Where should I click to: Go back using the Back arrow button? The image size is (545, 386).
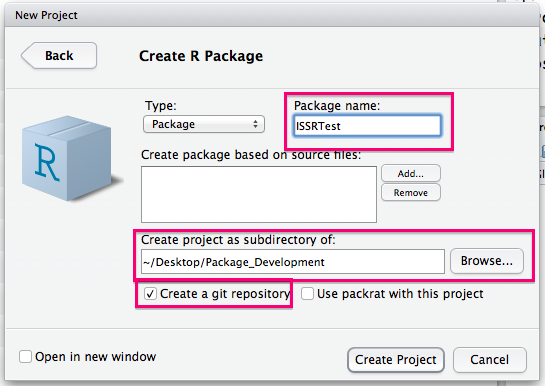[x=59, y=56]
